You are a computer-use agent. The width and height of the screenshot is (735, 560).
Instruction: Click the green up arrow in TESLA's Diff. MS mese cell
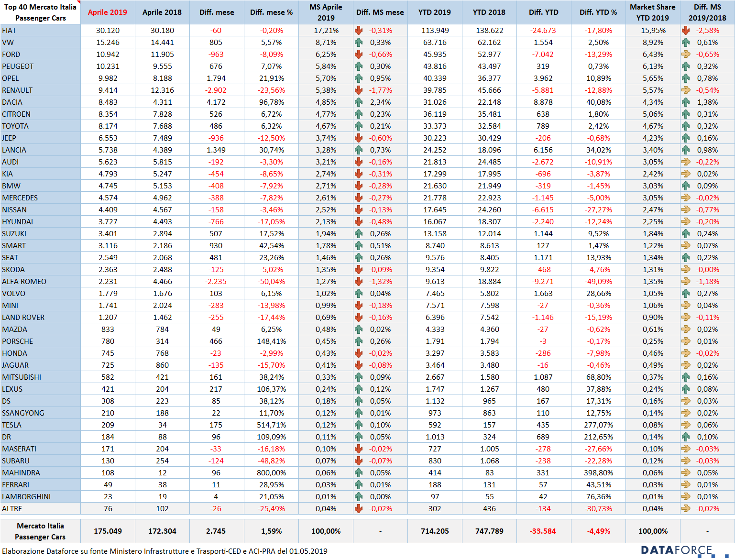coord(359,425)
